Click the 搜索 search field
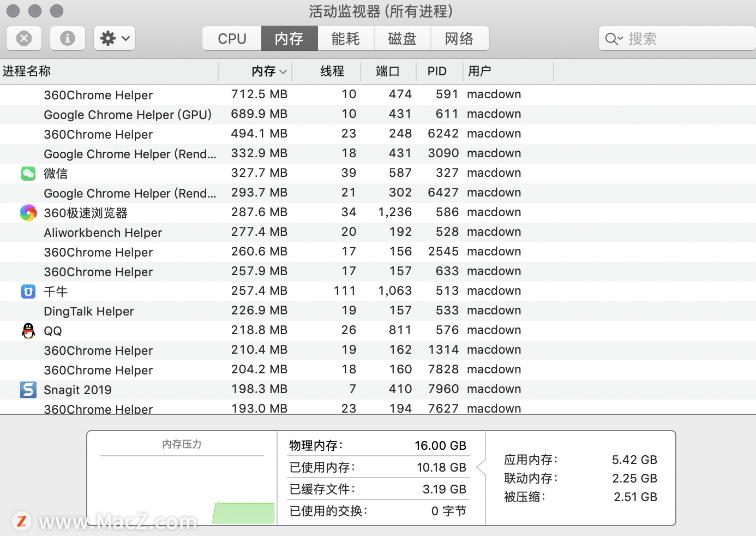Viewport: 756px width, 536px height. click(x=677, y=38)
